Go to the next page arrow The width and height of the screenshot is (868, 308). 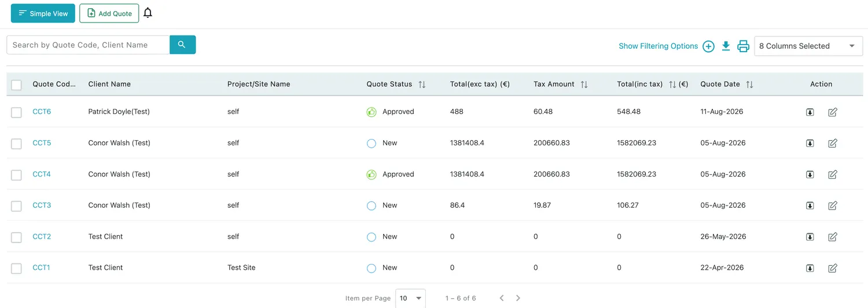518,298
